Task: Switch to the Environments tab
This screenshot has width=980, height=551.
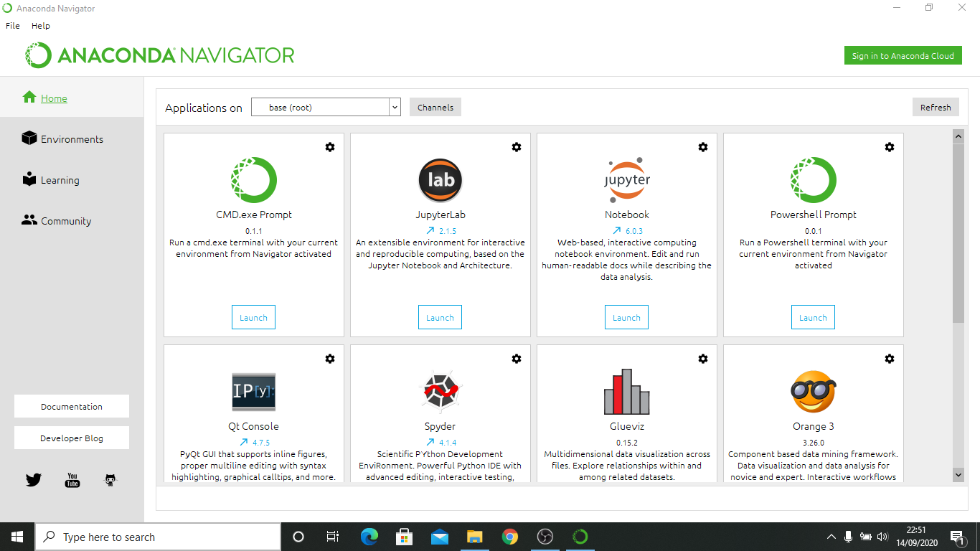Action: pyautogui.click(x=72, y=139)
